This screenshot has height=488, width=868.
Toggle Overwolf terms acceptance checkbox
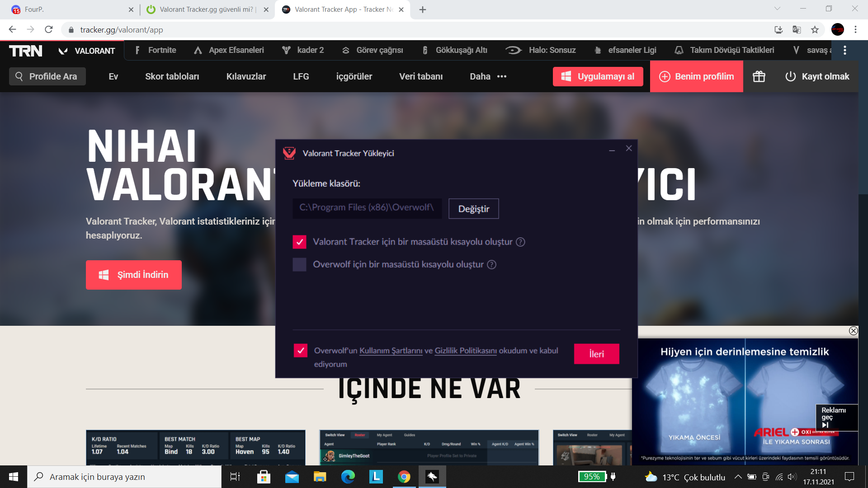(301, 351)
